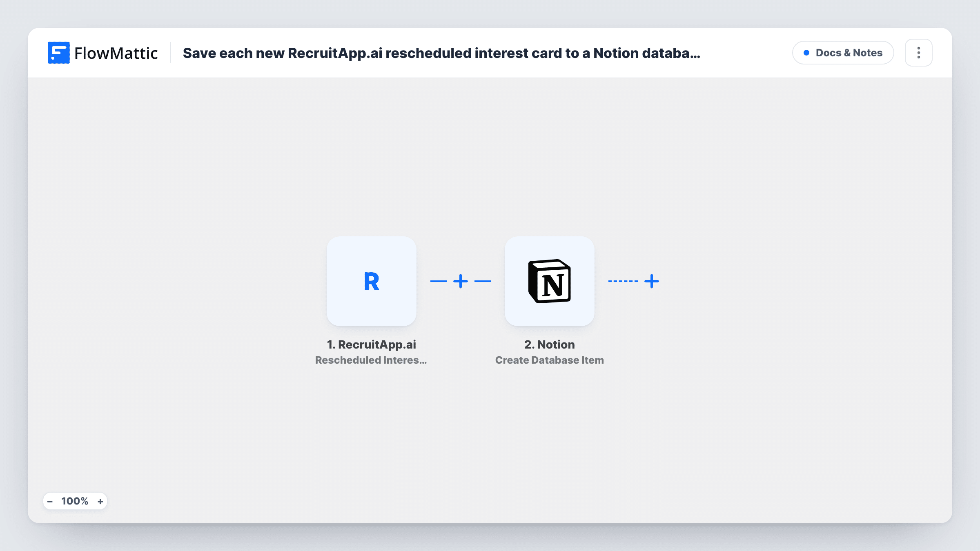Click the "1. RecruitApp.ai" label
The height and width of the screenshot is (551, 980).
click(372, 344)
